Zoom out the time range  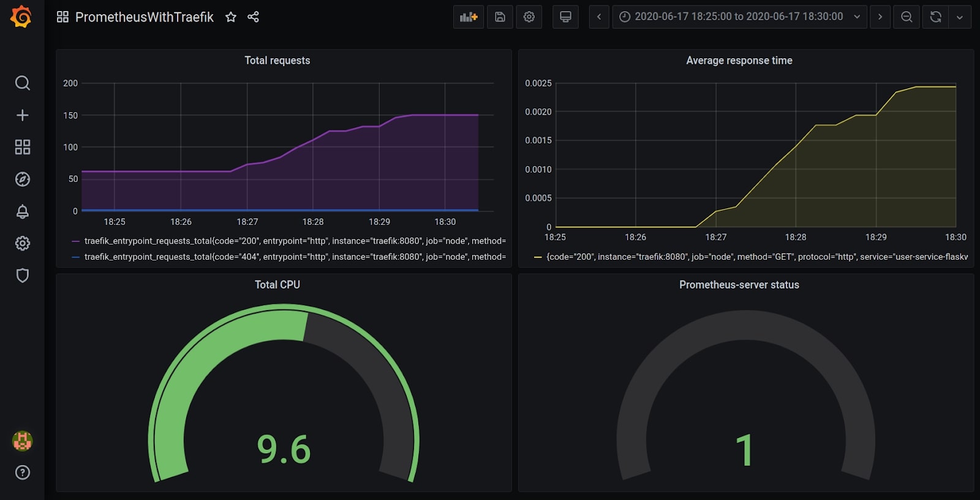[907, 17]
